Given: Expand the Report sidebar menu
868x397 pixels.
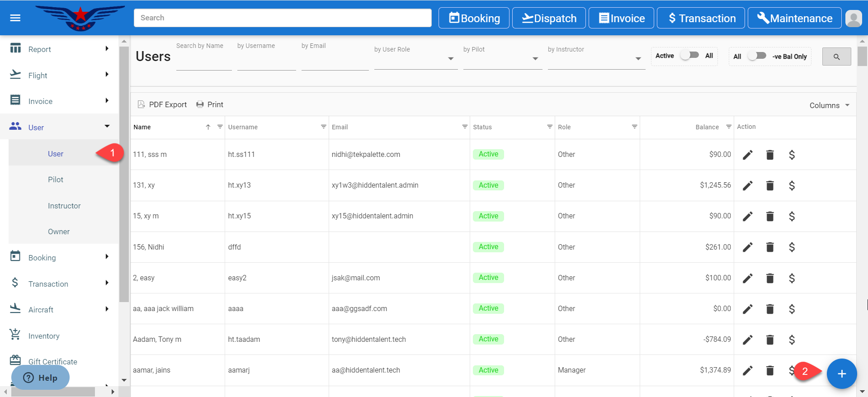Looking at the screenshot, I should pos(60,49).
